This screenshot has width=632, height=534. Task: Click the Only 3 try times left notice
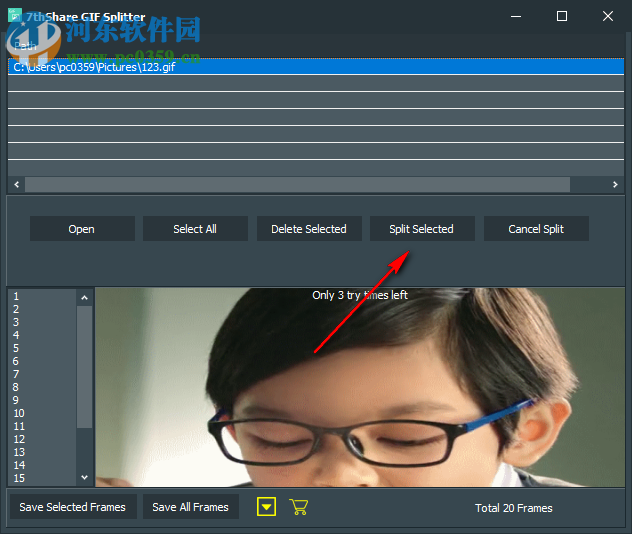pyautogui.click(x=360, y=295)
